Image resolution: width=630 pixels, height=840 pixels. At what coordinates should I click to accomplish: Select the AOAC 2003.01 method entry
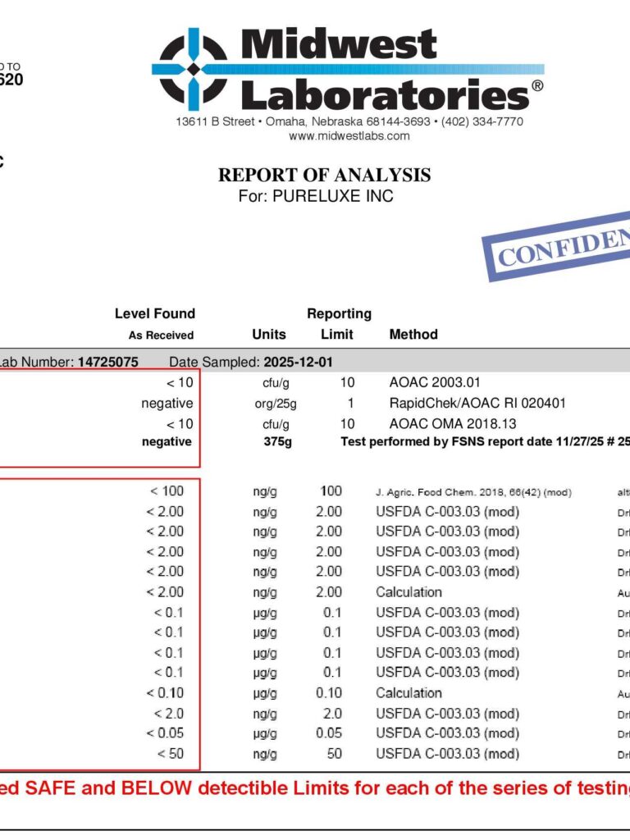(x=435, y=382)
